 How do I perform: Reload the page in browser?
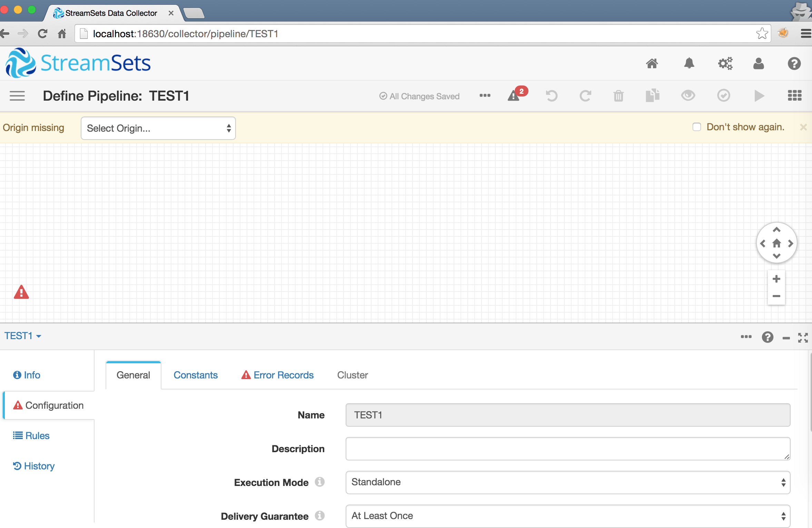(42, 34)
